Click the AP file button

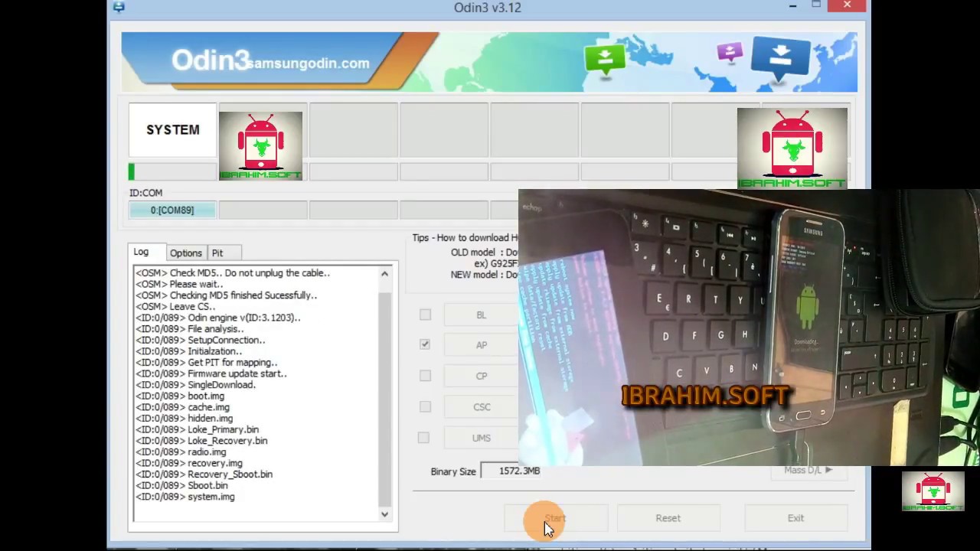pyautogui.click(x=482, y=345)
